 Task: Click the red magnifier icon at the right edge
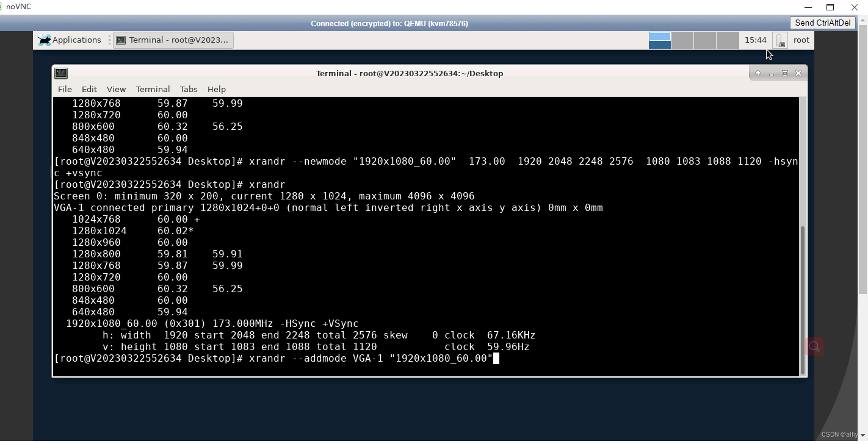click(x=814, y=346)
